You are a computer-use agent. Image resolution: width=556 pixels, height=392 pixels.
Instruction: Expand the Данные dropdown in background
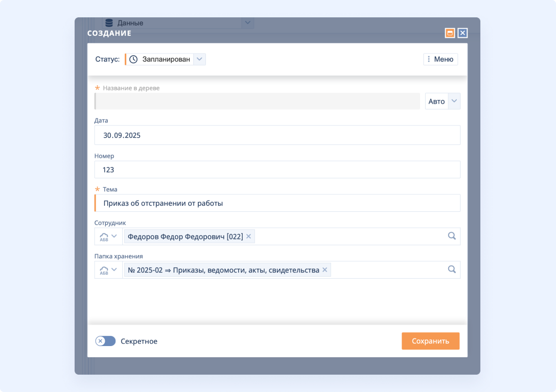pyautogui.click(x=247, y=22)
